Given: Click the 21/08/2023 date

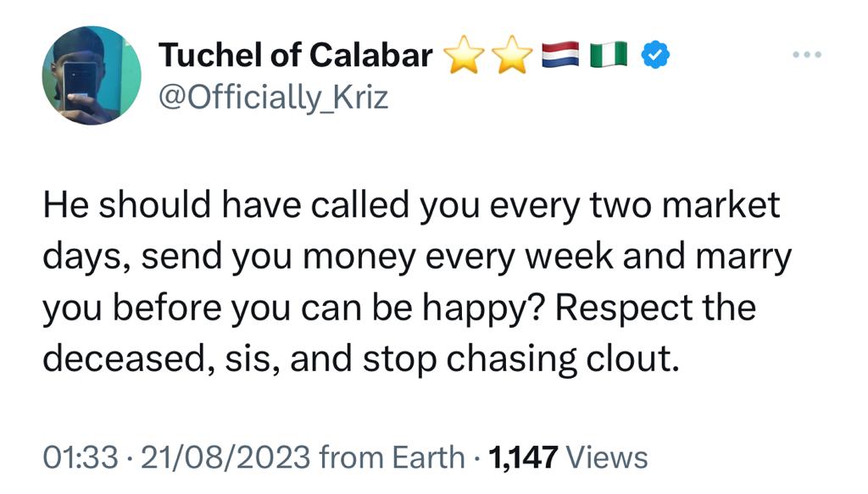Looking at the screenshot, I should 225,458.
